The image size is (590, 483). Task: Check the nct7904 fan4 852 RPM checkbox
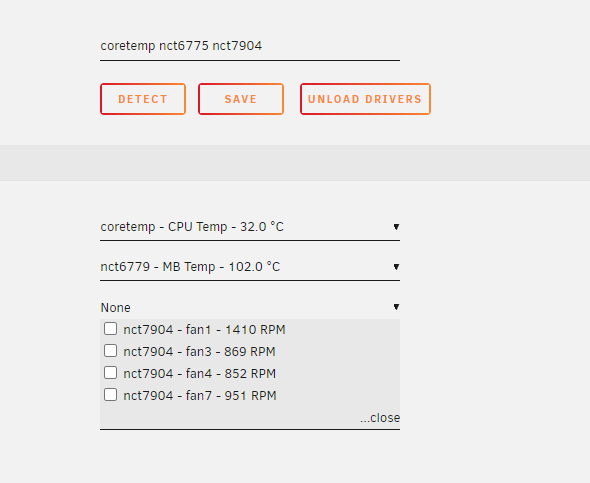point(110,373)
